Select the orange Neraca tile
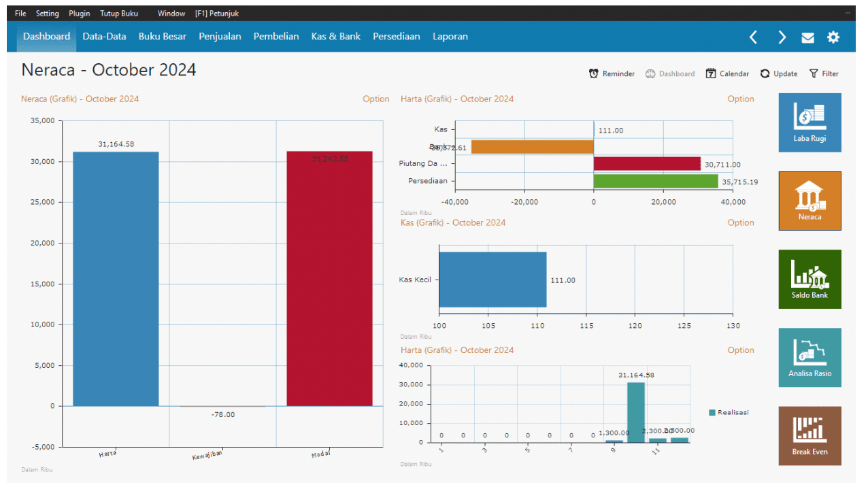Screen dimensions: 868x487 coord(809,201)
